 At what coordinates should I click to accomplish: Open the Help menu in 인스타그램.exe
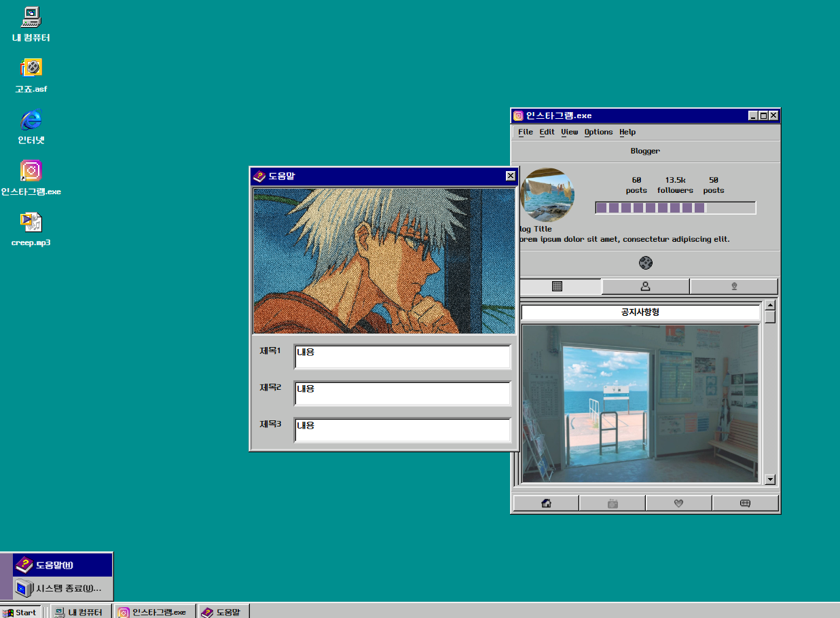pos(627,132)
